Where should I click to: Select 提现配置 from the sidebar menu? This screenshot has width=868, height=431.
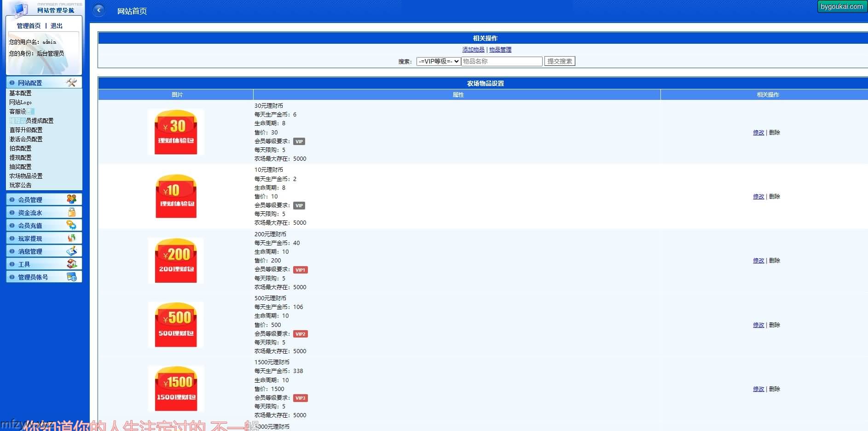pos(20,157)
